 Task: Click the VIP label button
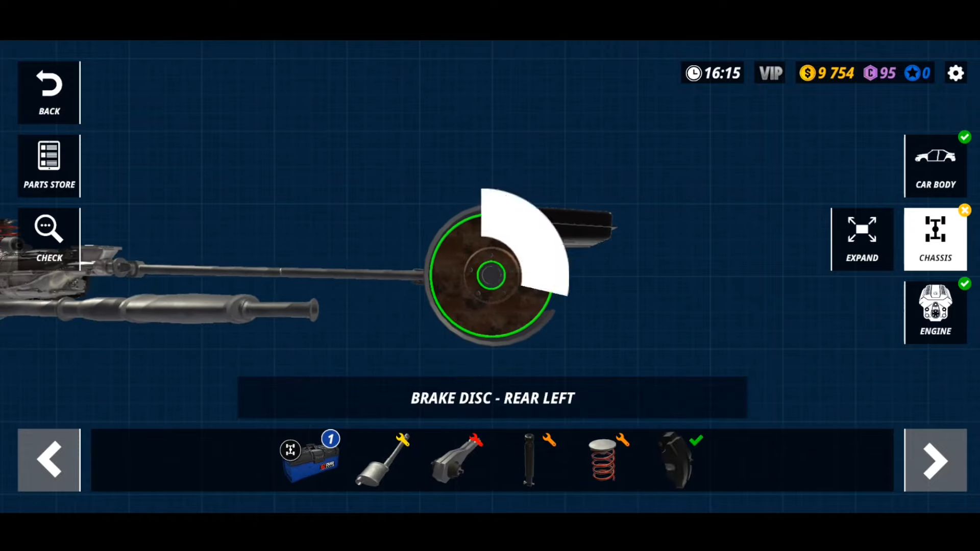771,72
